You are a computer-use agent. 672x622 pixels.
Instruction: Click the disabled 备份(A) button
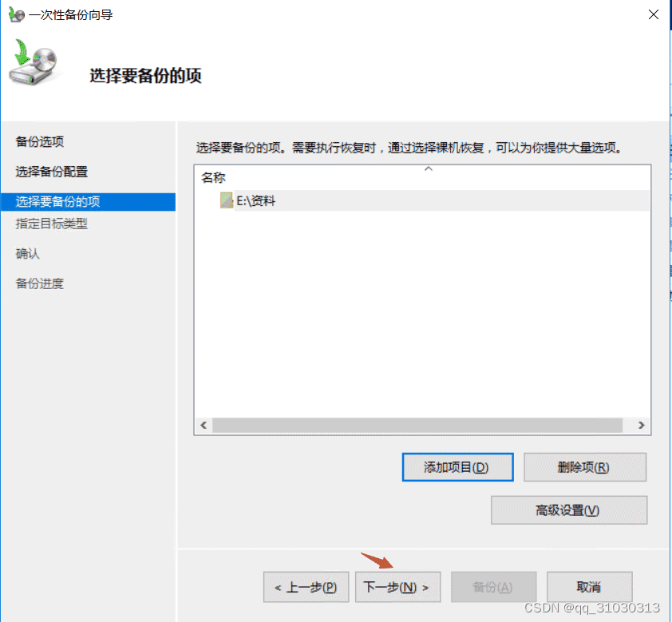(x=494, y=587)
